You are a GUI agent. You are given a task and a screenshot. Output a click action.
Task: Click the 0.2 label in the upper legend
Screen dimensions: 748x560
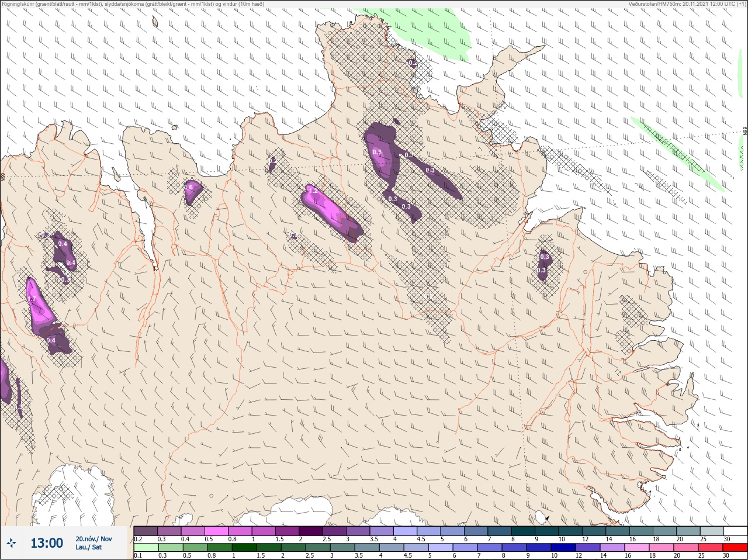tap(138, 539)
